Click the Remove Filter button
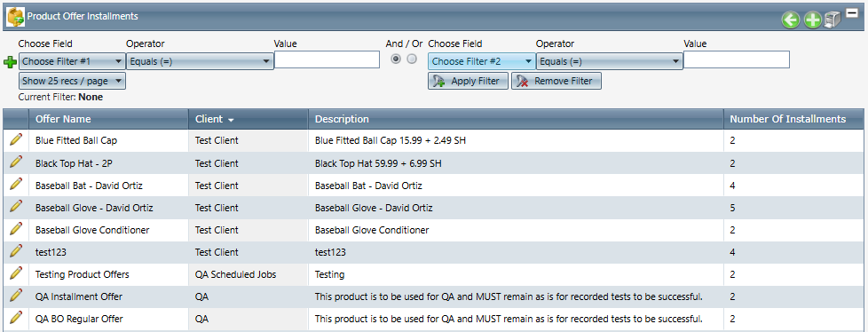Screen dimensions: 868x332 point(556,81)
